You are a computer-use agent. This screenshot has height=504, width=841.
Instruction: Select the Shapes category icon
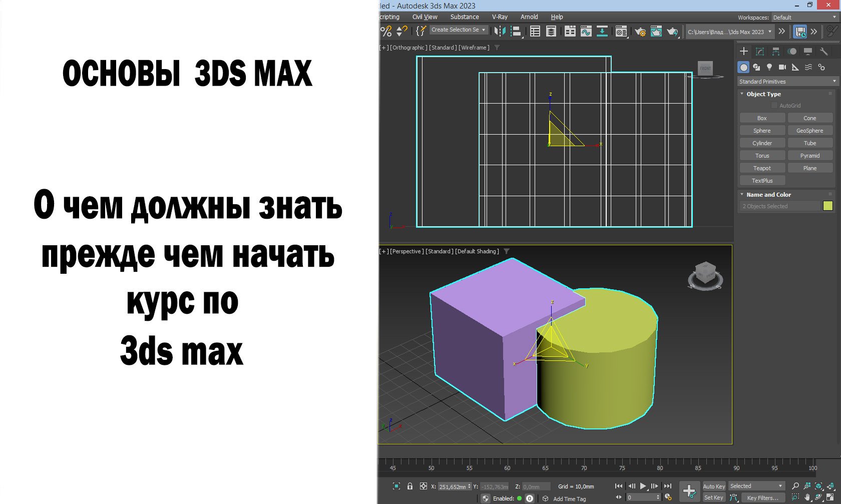click(x=756, y=67)
